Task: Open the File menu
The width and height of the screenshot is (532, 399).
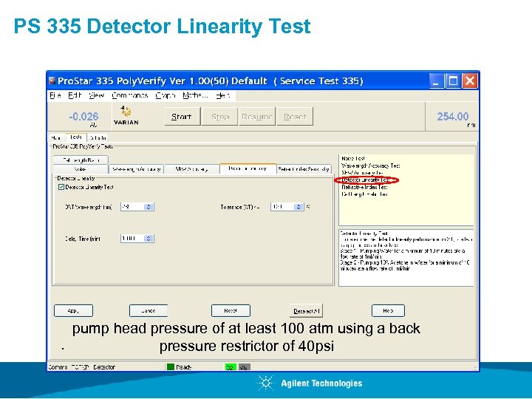Action: point(55,95)
